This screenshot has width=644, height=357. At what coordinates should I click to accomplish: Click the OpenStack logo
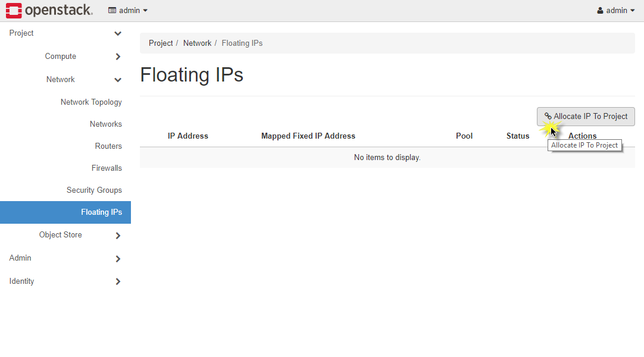[49, 10]
